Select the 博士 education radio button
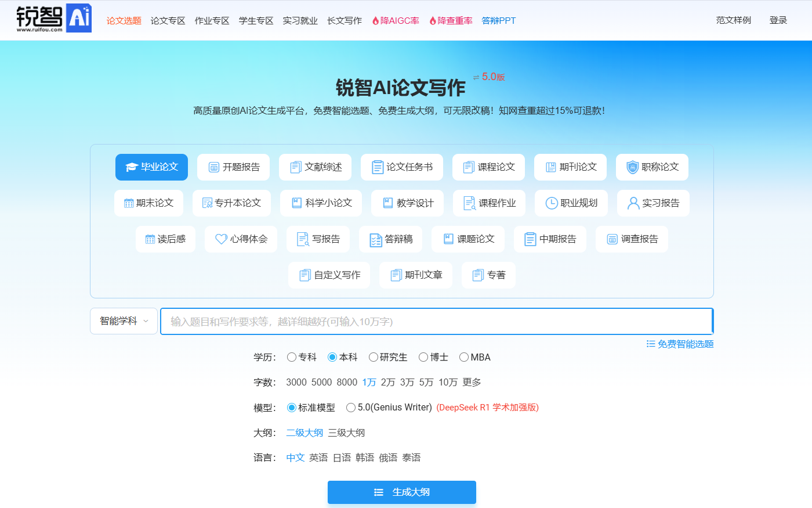The width and height of the screenshot is (812, 508). click(x=423, y=357)
